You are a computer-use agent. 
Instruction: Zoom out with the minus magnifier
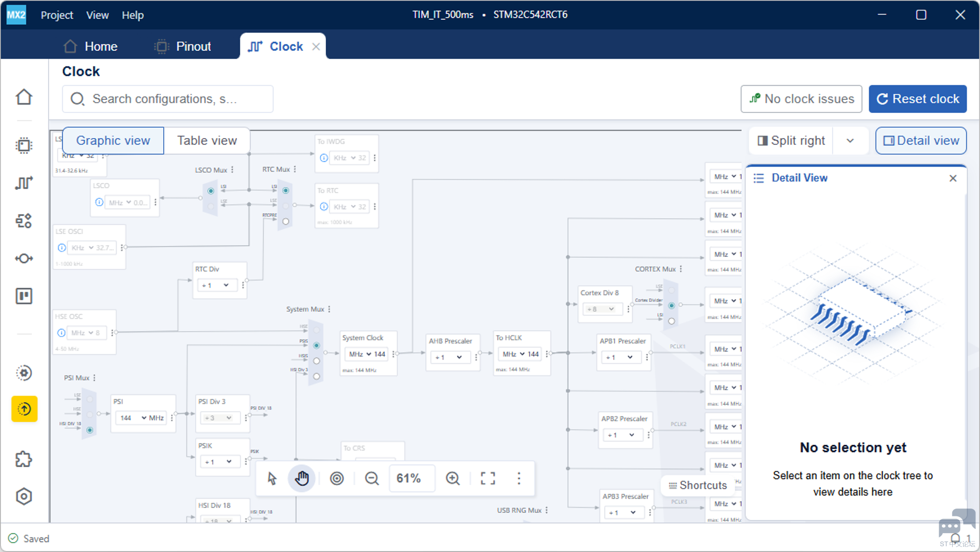pyautogui.click(x=372, y=478)
